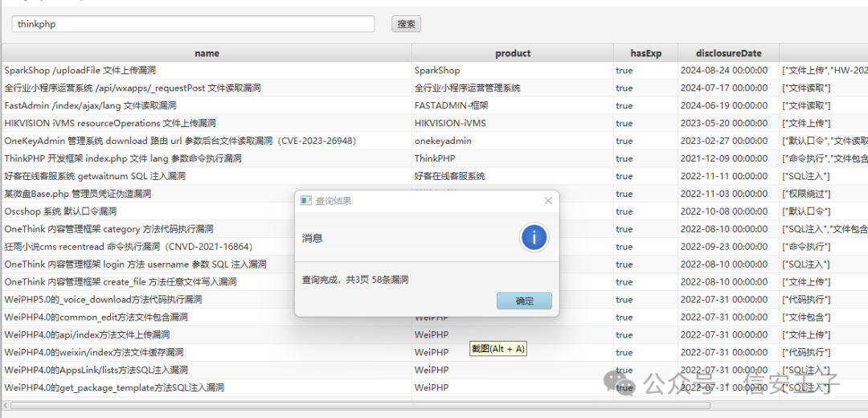
Task: Click the ["权限绕过"] tag cell
Action: (824, 194)
